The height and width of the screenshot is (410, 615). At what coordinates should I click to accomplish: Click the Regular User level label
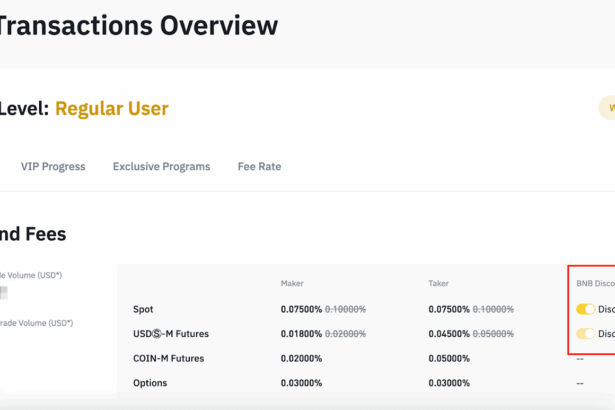pyautogui.click(x=111, y=108)
